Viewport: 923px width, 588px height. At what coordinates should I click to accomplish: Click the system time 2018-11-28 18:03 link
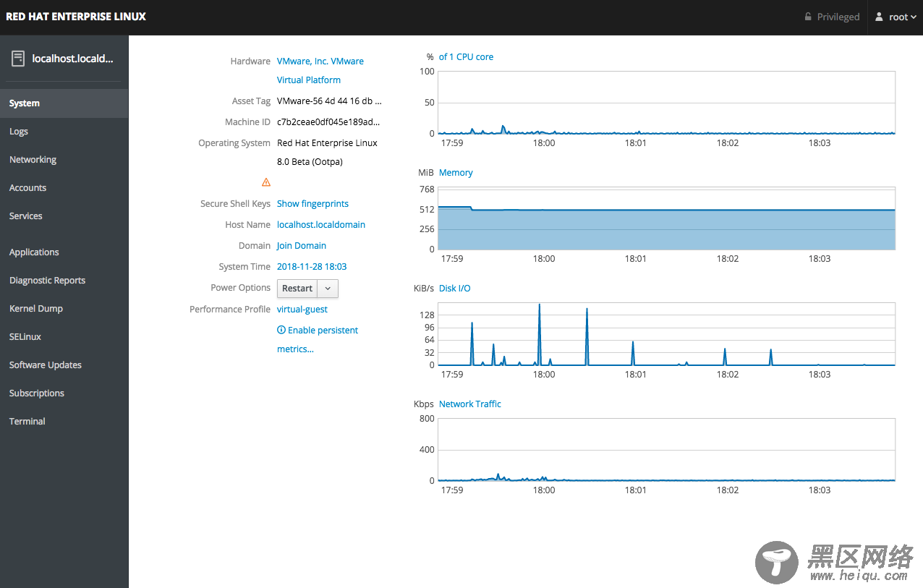(x=312, y=267)
